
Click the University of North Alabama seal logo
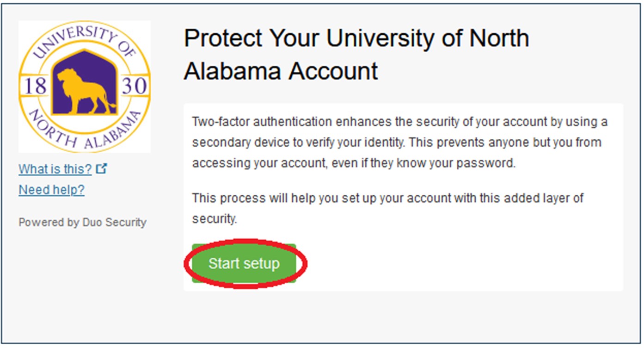click(x=84, y=87)
